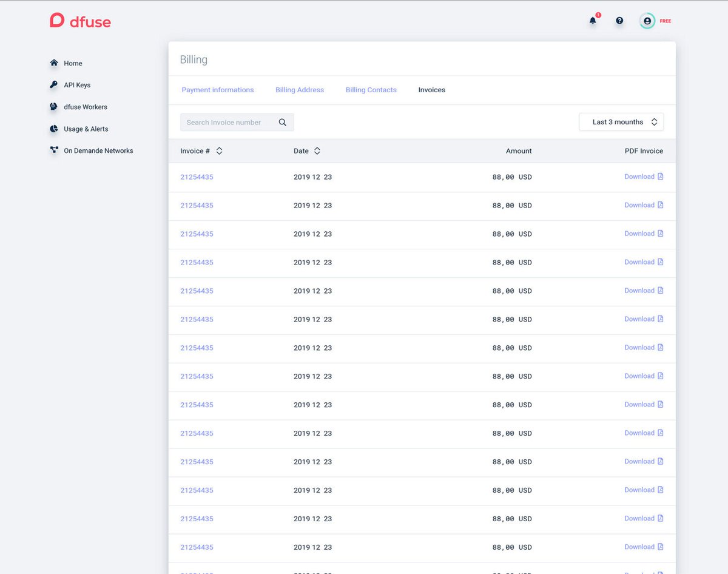Open the notifications bell
The height and width of the screenshot is (574, 728).
(x=593, y=21)
